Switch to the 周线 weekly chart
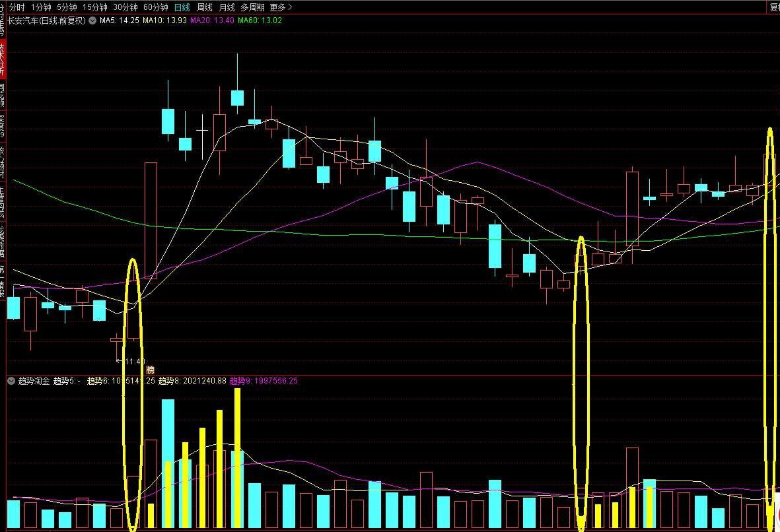Screen dimensions: 780x532 [205, 7]
